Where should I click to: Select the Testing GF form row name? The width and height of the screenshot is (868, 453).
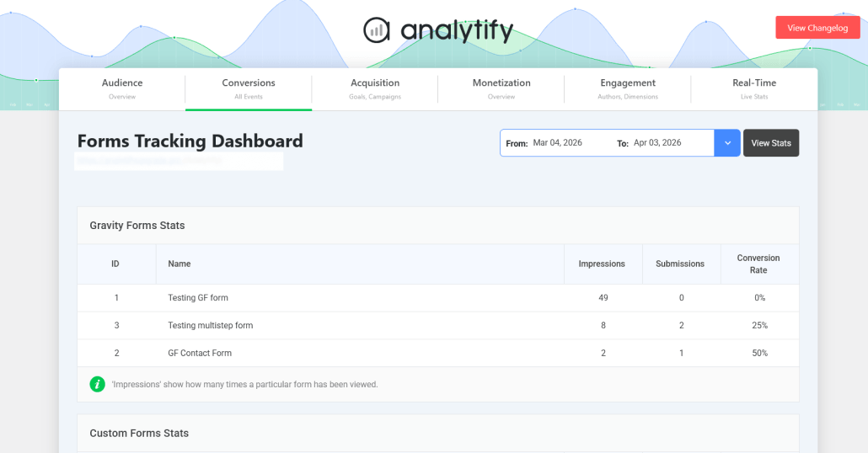pos(198,297)
